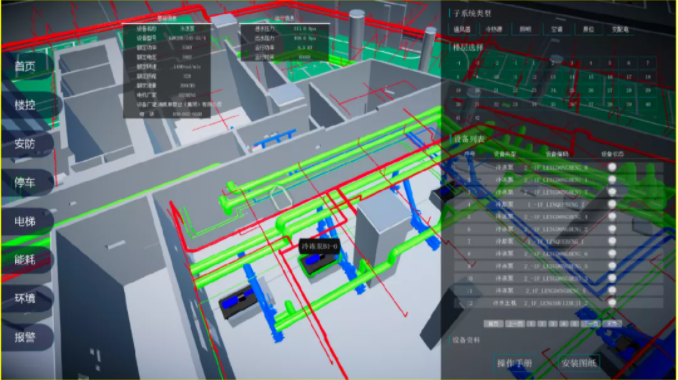This screenshot has height=380, width=678.
Task: Go to 首页 first page in pagination
Action: (493, 324)
